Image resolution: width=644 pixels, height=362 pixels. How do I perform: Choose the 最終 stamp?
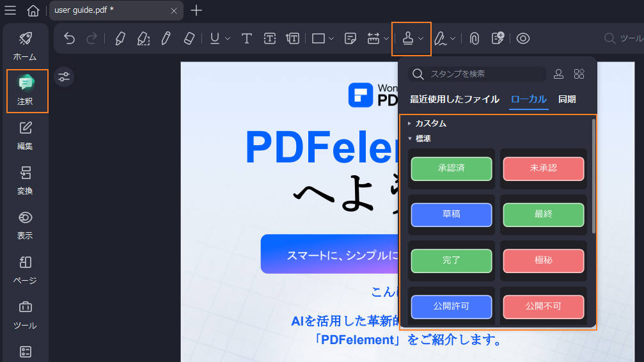(x=544, y=214)
